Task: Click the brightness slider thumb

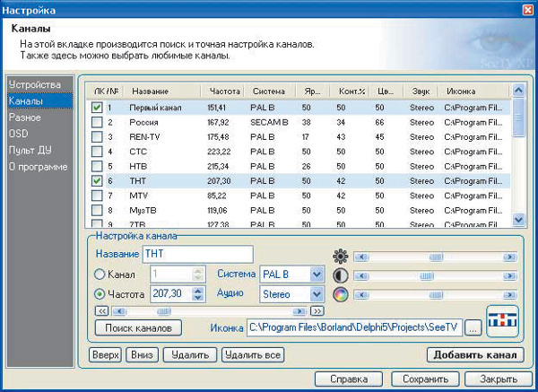Action: point(436,257)
